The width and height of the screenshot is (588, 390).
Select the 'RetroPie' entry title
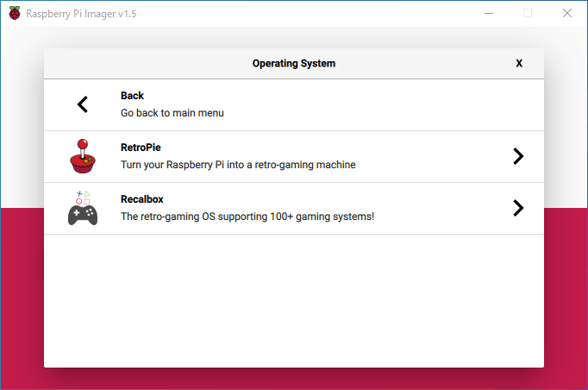coord(141,148)
